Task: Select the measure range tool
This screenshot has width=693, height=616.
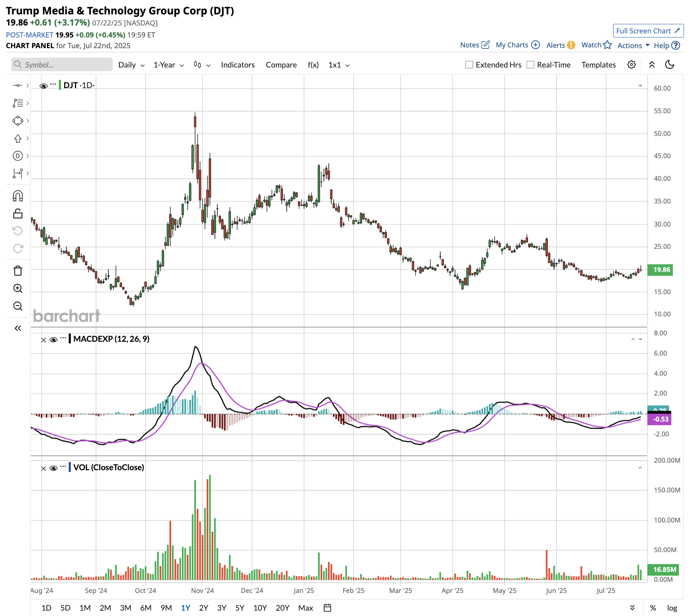Action: [x=18, y=173]
